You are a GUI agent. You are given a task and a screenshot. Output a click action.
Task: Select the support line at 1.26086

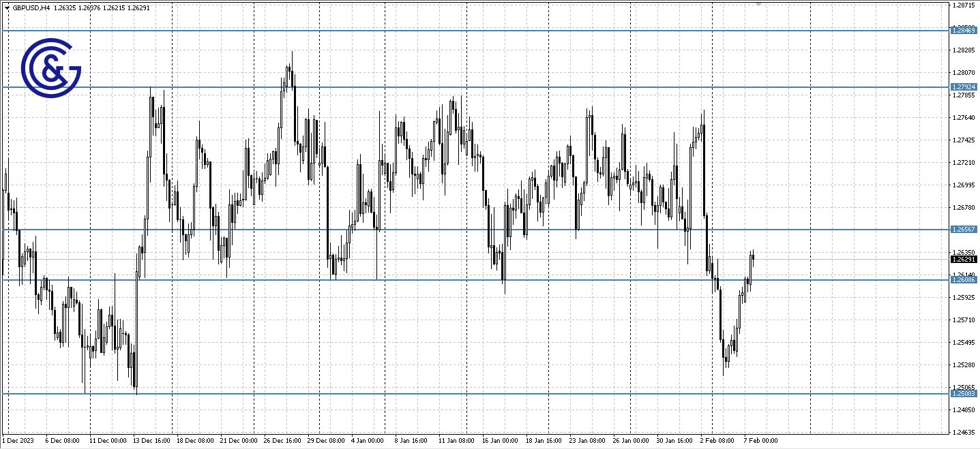pos(477,281)
